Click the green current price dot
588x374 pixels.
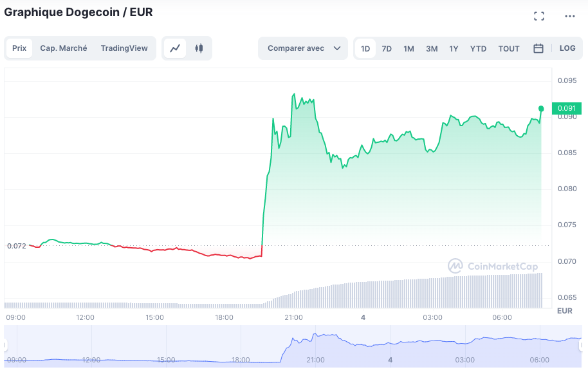pyautogui.click(x=541, y=108)
